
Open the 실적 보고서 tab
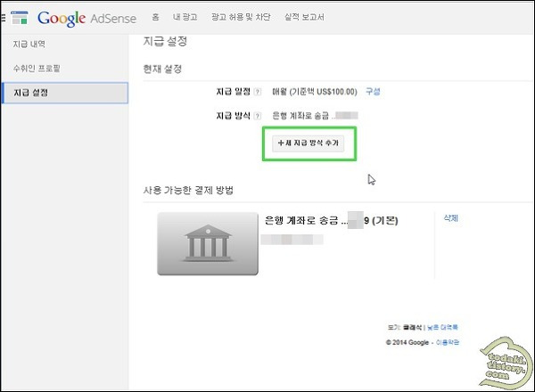304,17
